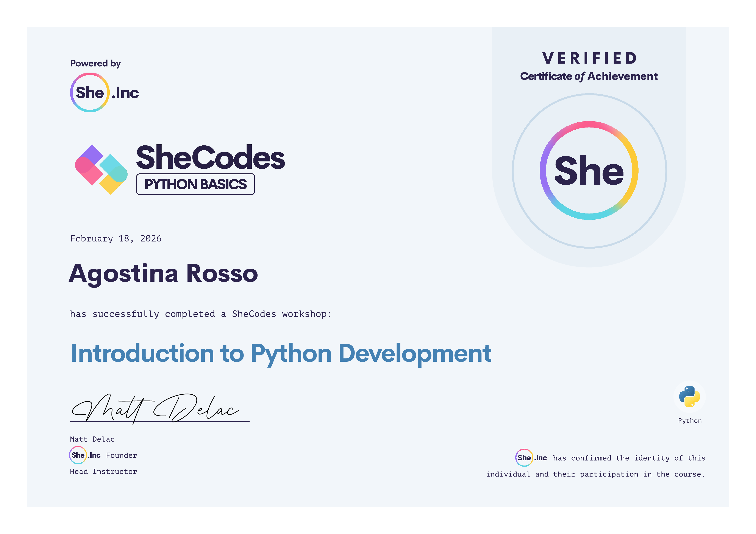Click the participation in the course line
This screenshot has height=534, width=756.
(595, 474)
